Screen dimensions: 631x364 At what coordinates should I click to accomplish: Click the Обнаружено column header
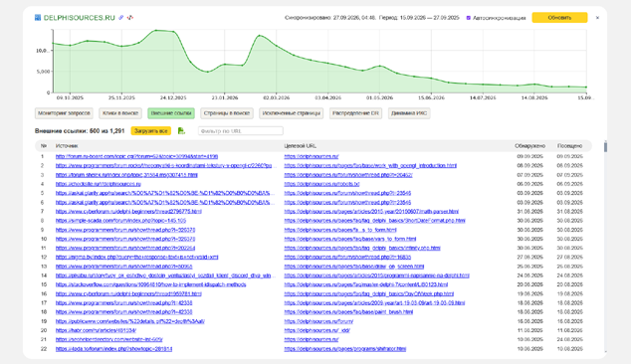(530, 145)
